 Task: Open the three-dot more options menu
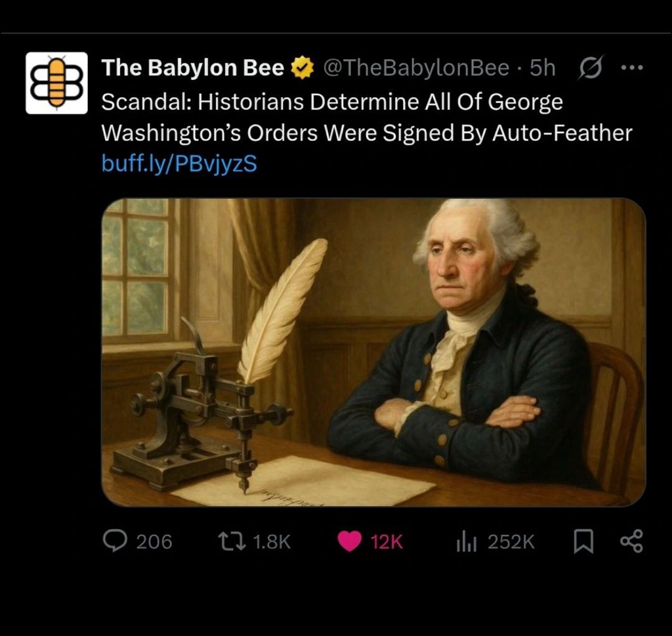pos(632,68)
